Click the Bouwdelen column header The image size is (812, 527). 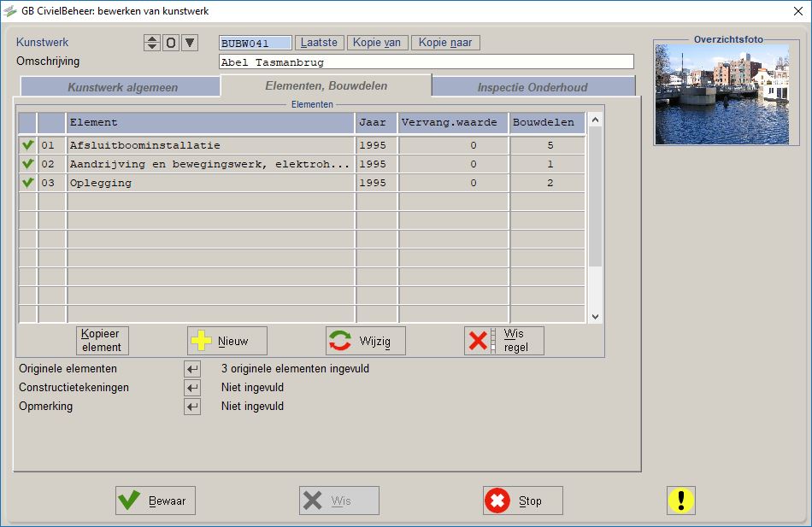click(547, 123)
